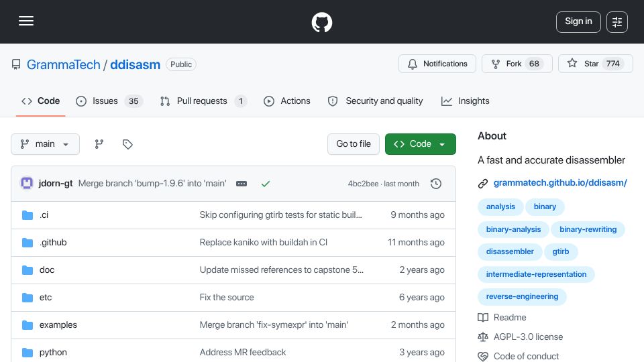Open the Readme link in About
Screen dimensions: 644x362
(x=510, y=317)
